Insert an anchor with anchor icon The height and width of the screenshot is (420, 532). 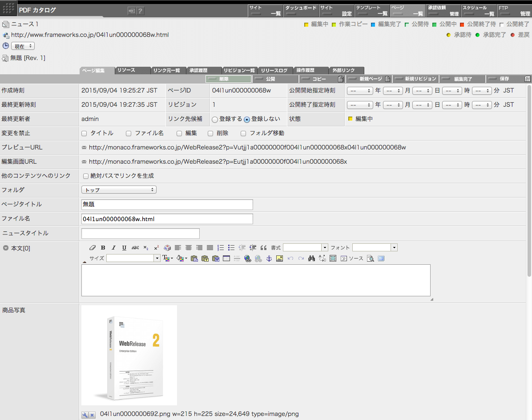coord(269,258)
